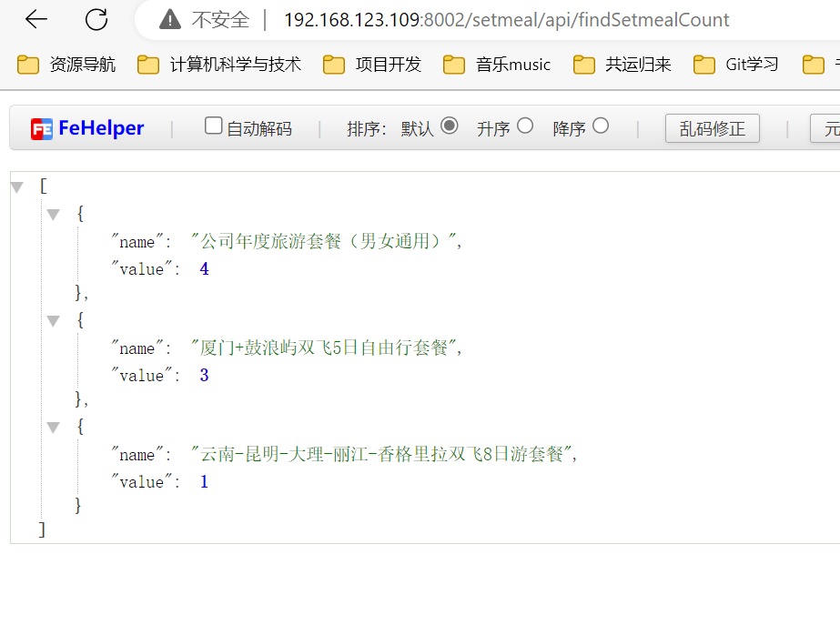Click the "name" key of the 云南 package
Image resolution: width=840 pixels, height=625 pixels.
pyautogui.click(x=137, y=455)
